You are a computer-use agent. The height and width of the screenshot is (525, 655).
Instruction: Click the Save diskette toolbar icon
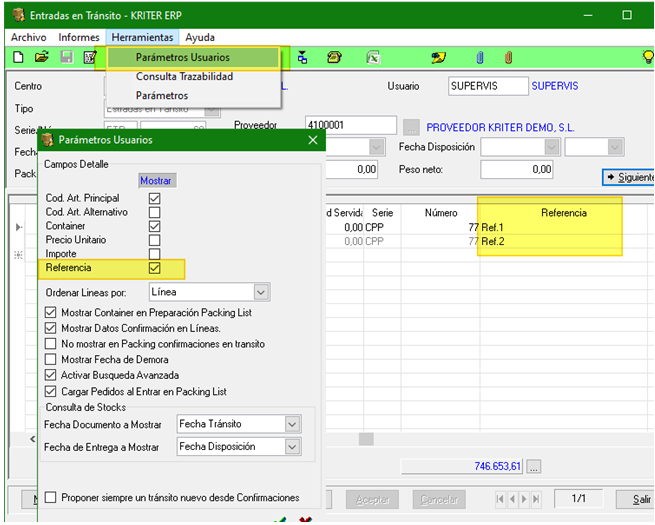click(x=66, y=57)
